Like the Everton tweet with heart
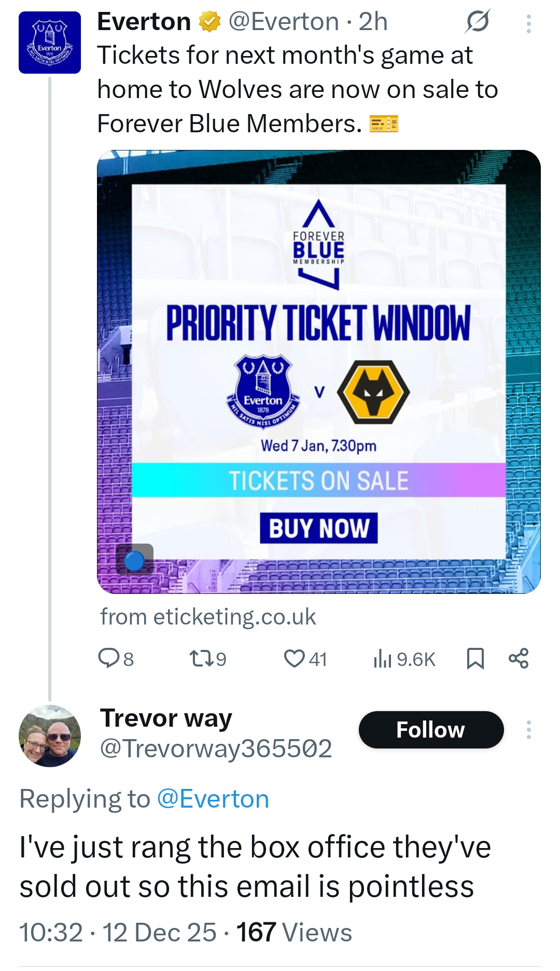560x971 pixels. 295,658
